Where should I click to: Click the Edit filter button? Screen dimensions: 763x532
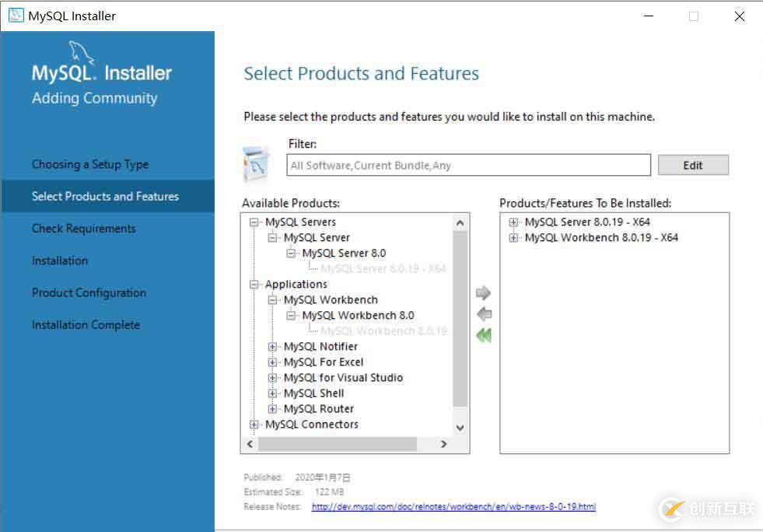pyautogui.click(x=693, y=166)
